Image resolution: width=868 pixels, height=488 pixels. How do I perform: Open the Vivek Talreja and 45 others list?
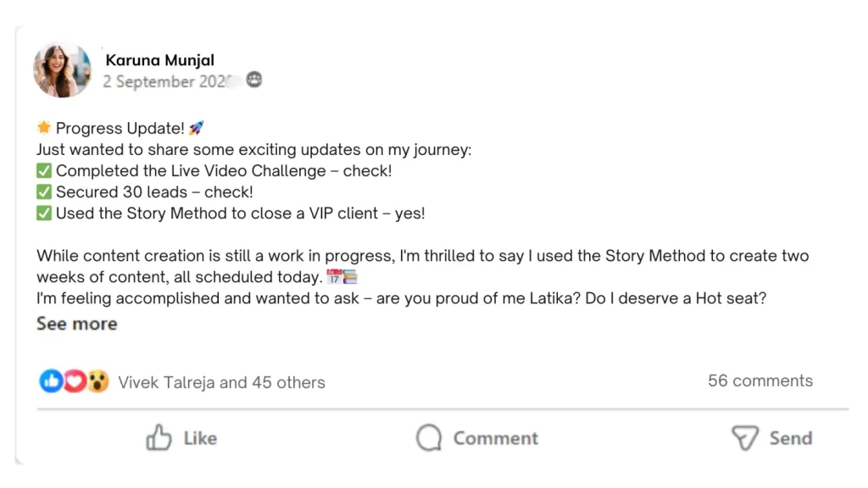tap(221, 382)
